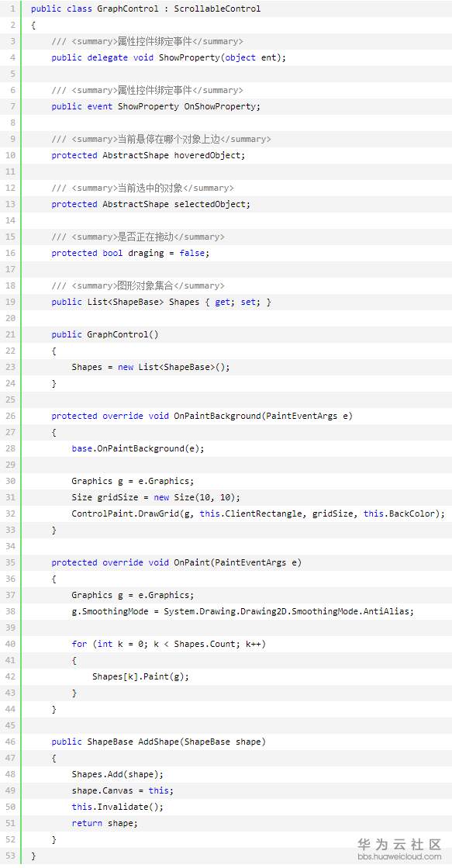Click the summary comment on line 9
This screenshot has height=868, width=452.
coord(161,139)
